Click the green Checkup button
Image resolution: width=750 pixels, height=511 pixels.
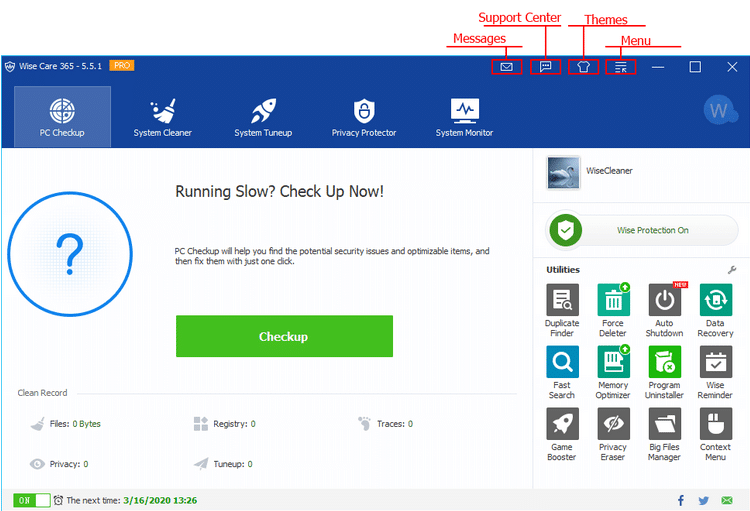(x=284, y=336)
